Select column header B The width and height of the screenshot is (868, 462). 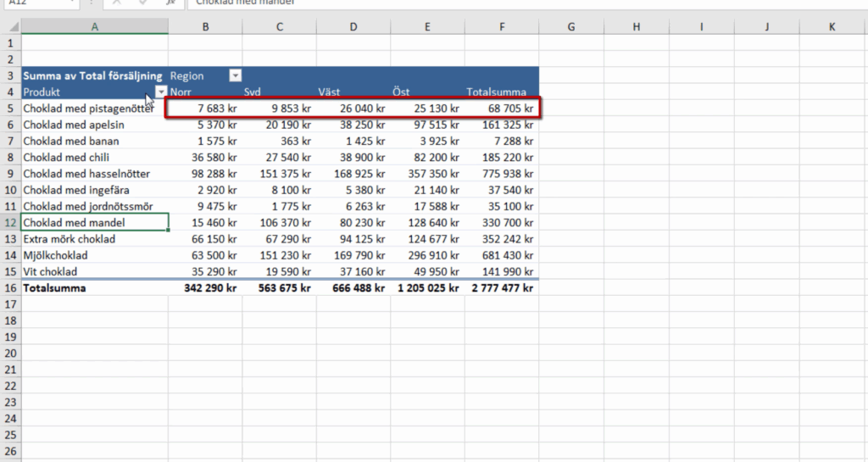coord(204,27)
